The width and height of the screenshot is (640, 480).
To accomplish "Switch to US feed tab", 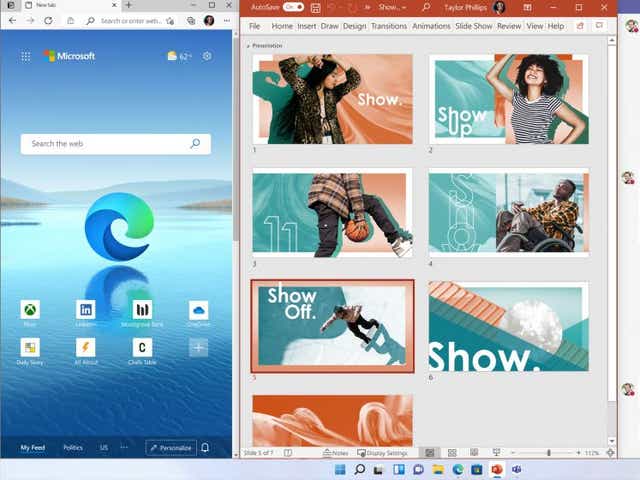I will [x=104, y=447].
